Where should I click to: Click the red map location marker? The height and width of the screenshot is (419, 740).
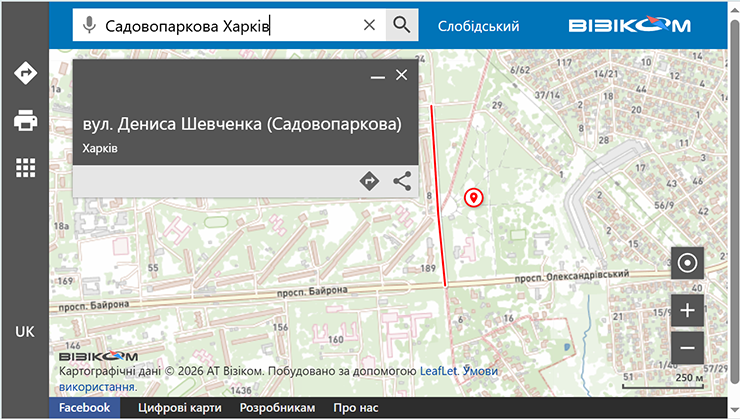[473, 197]
